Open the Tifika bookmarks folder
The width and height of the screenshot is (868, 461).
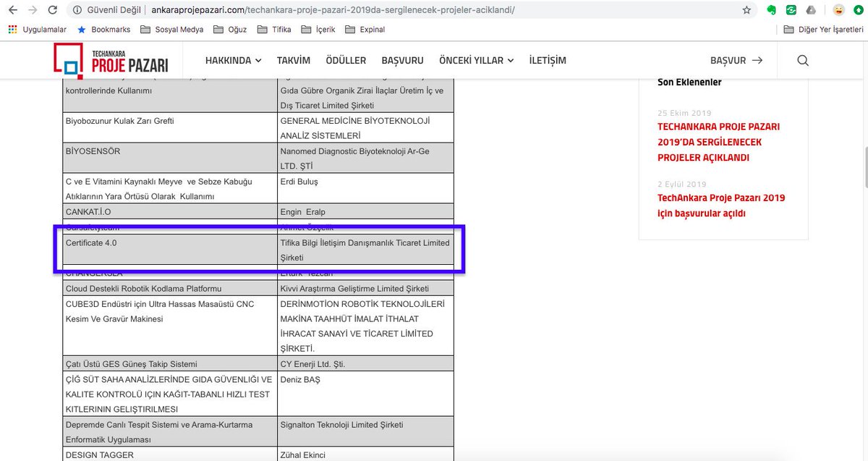(x=276, y=30)
